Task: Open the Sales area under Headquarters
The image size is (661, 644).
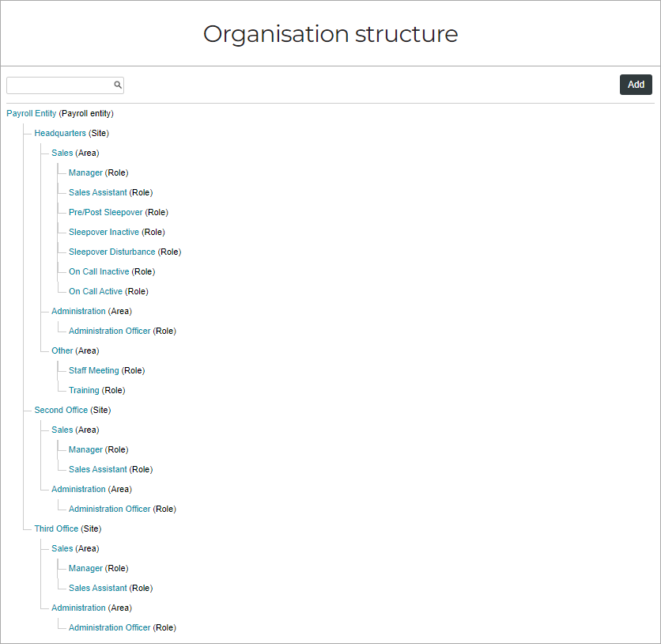Action: point(62,153)
